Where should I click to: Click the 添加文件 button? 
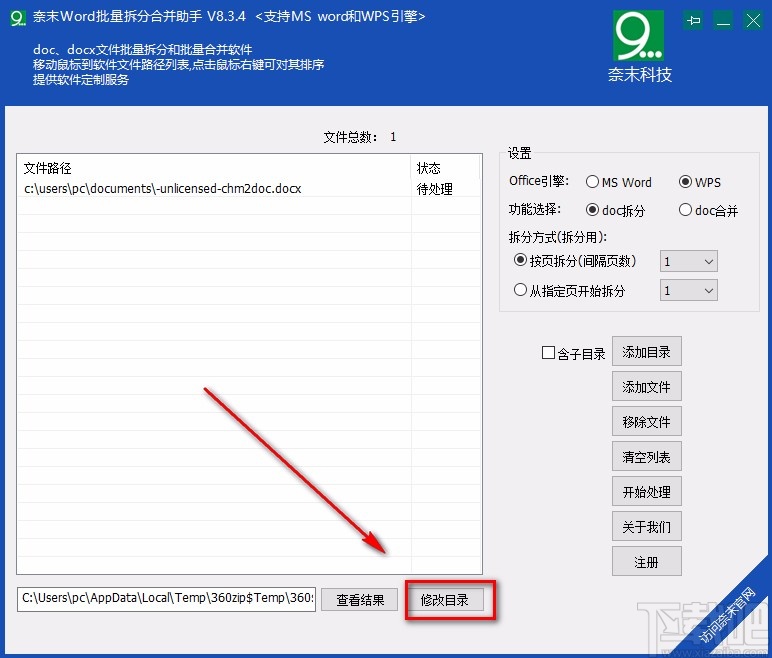coord(646,387)
